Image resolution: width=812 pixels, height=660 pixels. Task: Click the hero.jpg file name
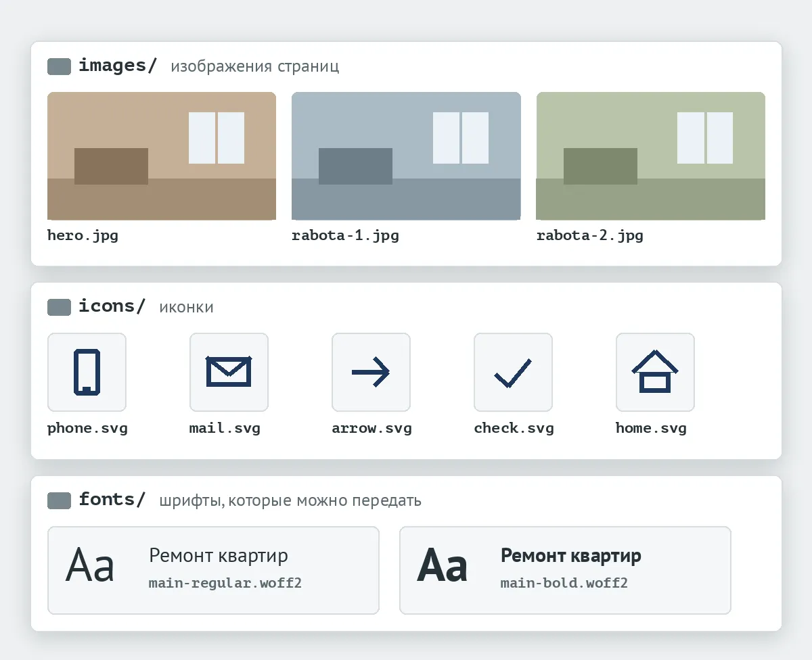[83, 236]
